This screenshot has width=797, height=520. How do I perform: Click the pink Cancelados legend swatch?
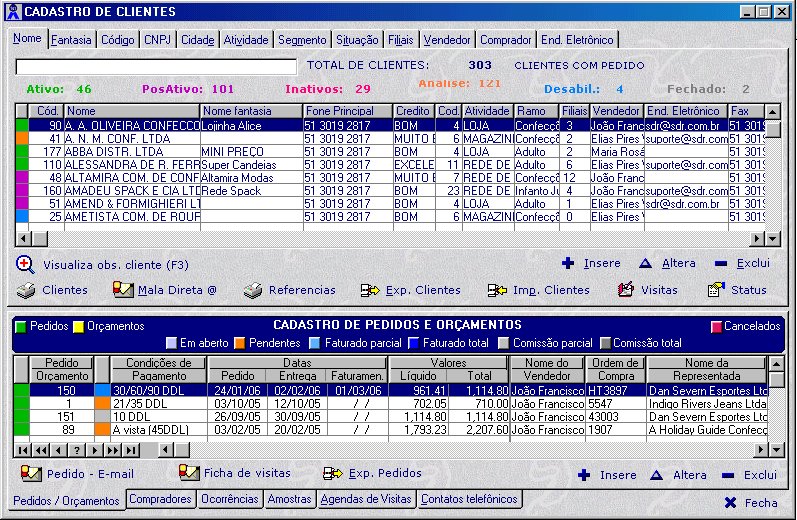[716, 327]
